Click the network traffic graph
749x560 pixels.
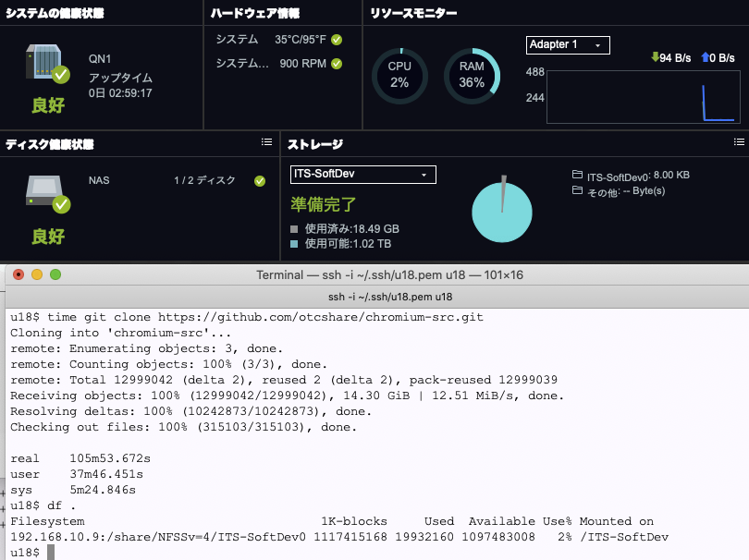pyautogui.click(x=643, y=97)
